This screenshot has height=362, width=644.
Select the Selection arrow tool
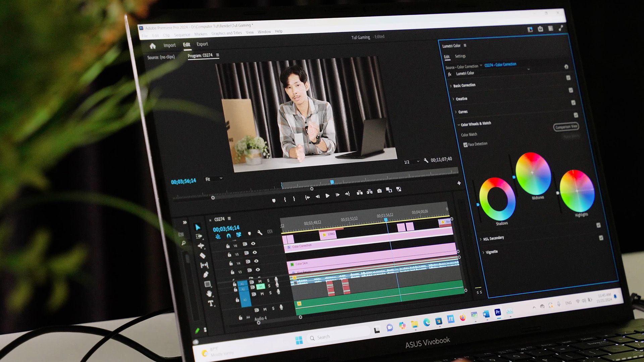click(x=198, y=227)
